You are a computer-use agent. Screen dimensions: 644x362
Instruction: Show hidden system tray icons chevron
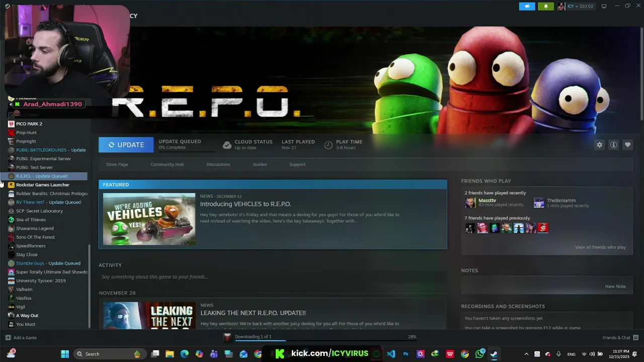coord(526,354)
